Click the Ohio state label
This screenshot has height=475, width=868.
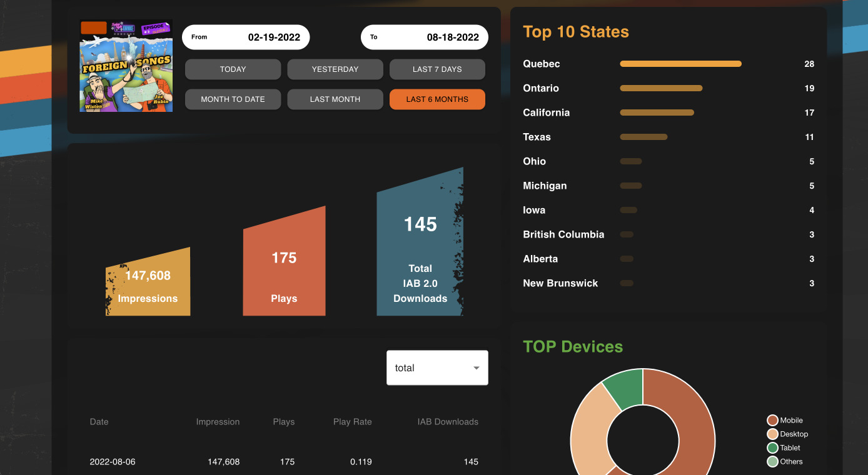pyautogui.click(x=535, y=161)
